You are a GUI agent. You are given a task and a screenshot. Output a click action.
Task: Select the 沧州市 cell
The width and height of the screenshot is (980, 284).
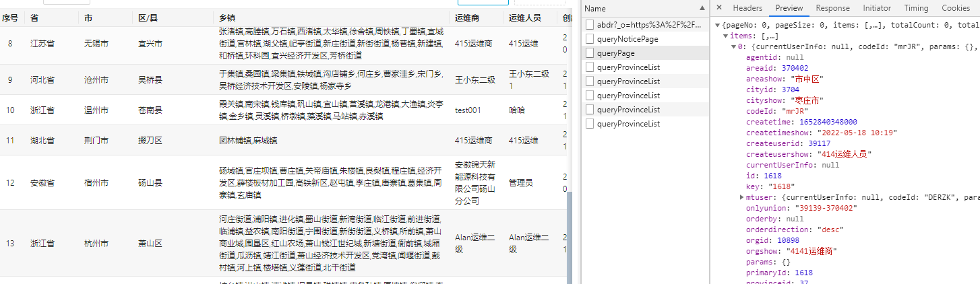[x=96, y=80]
